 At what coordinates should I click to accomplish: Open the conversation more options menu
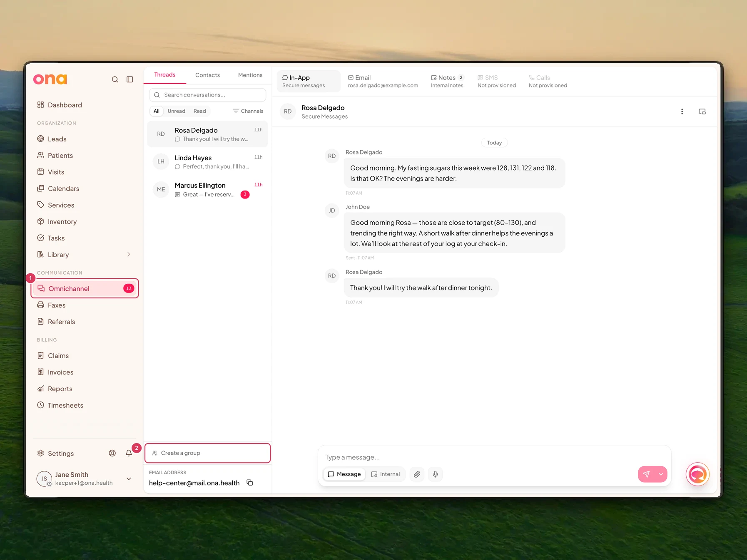pos(682,112)
